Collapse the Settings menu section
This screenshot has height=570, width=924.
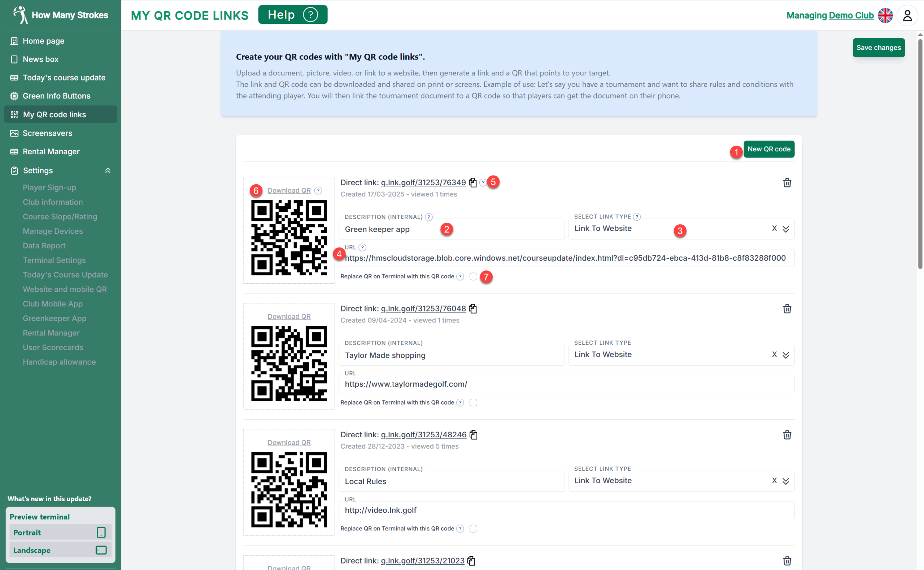coord(108,171)
